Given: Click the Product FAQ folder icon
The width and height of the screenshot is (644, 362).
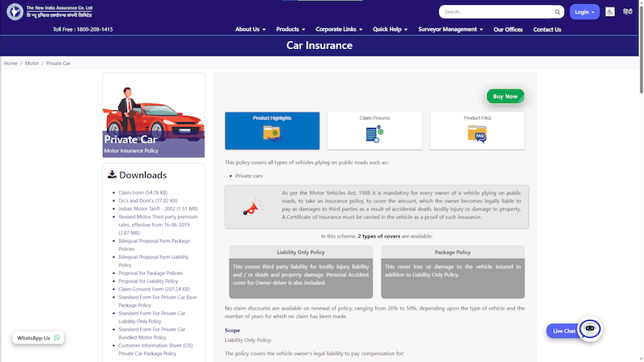Looking at the screenshot, I should [x=477, y=134].
